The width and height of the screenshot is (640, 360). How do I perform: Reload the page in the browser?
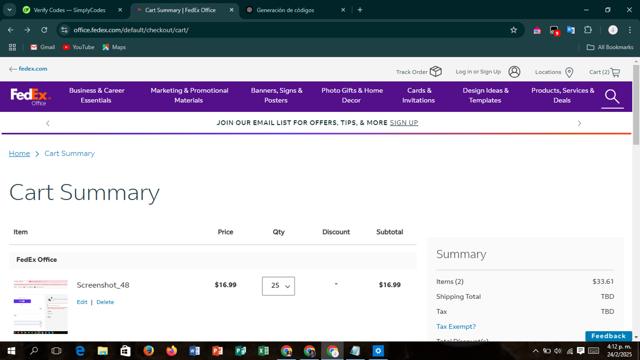coord(44,30)
